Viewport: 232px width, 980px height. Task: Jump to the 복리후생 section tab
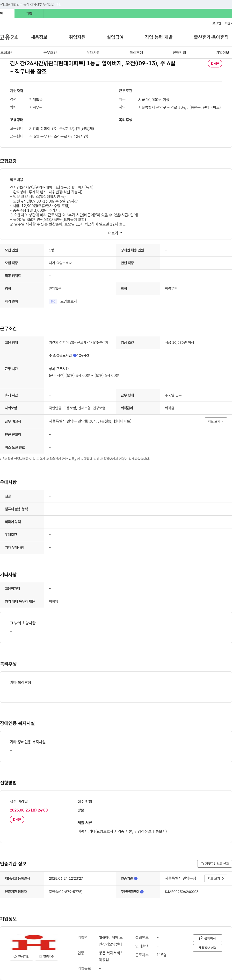136,52
